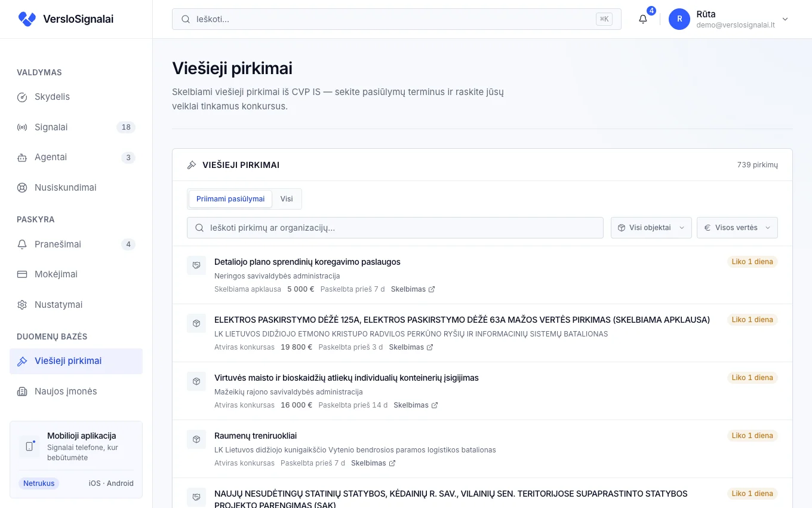This screenshot has width=812, height=508.
Task: Click the 19 800 € value
Action: [x=297, y=347]
